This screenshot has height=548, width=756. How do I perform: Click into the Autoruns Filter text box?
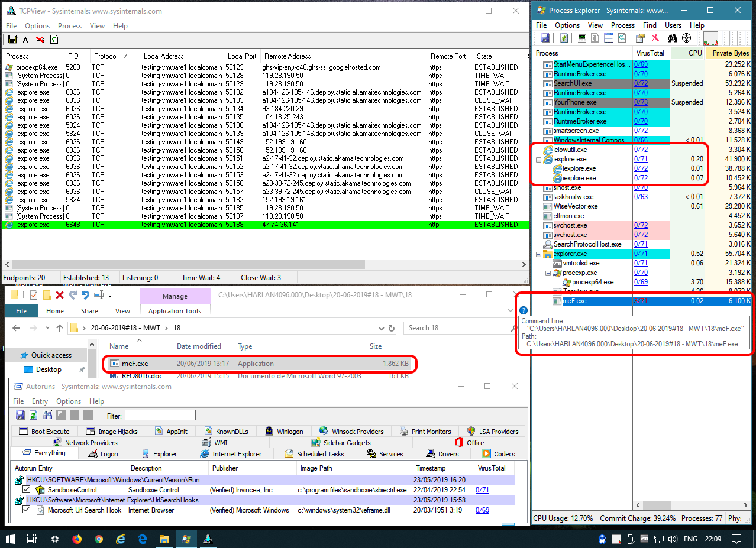click(x=160, y=416)
